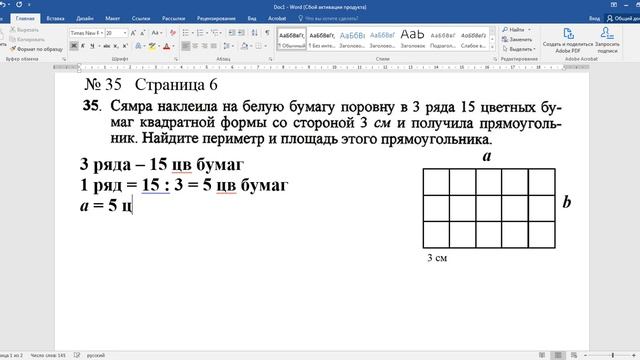Screen dimensions: 640x360
Task: Open the paragraph shading fill tool
Action: tap(244, 46)
